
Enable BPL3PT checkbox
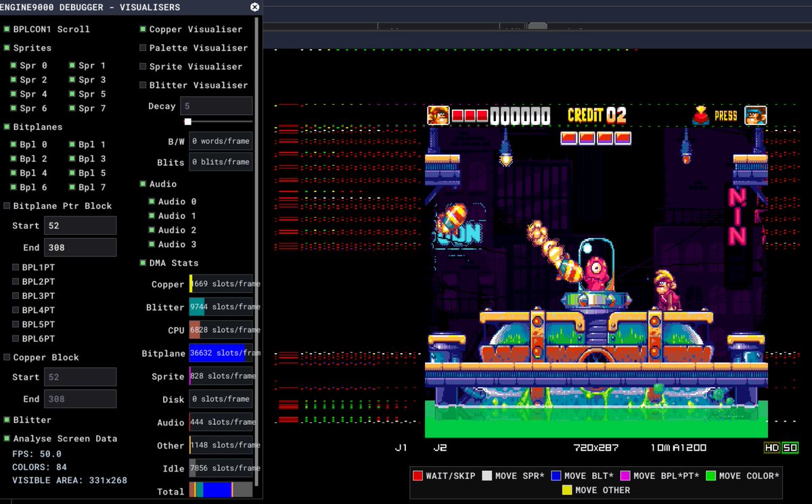16,296
